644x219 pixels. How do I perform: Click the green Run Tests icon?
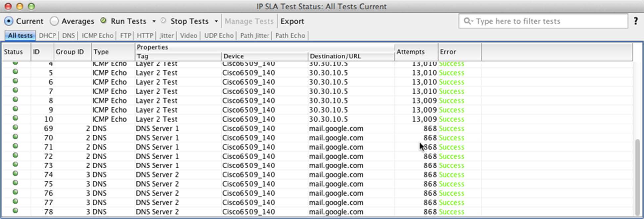click(103, 21)
